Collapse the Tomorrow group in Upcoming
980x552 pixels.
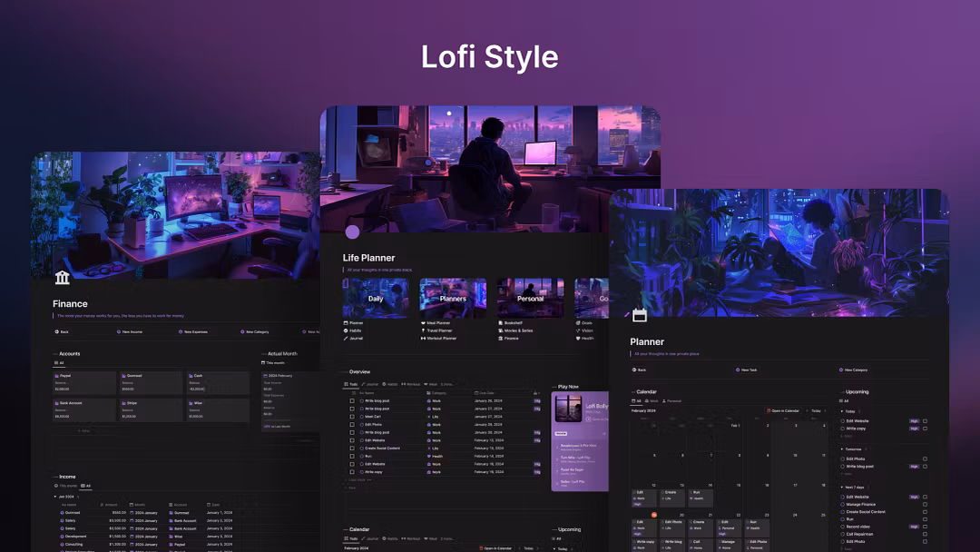pyautogui.click(x=841, y=448)
